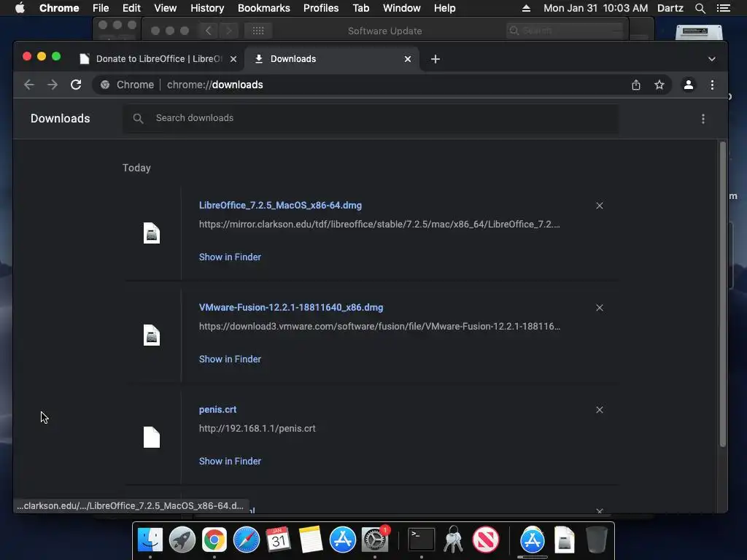Screen dimensions: 747x560
Task: Open the Chrome profile avatar button
Action: [689, 85]
